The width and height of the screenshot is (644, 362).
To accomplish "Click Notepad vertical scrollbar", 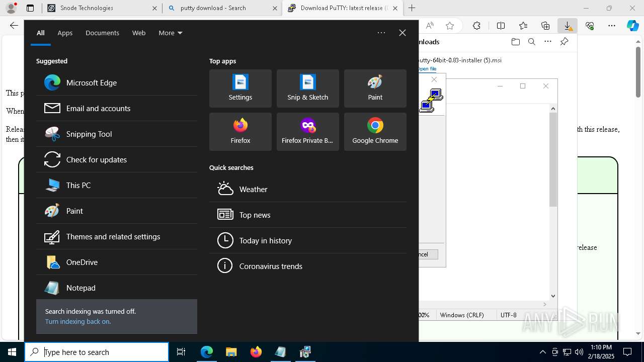I will click(x=553, y=202).
